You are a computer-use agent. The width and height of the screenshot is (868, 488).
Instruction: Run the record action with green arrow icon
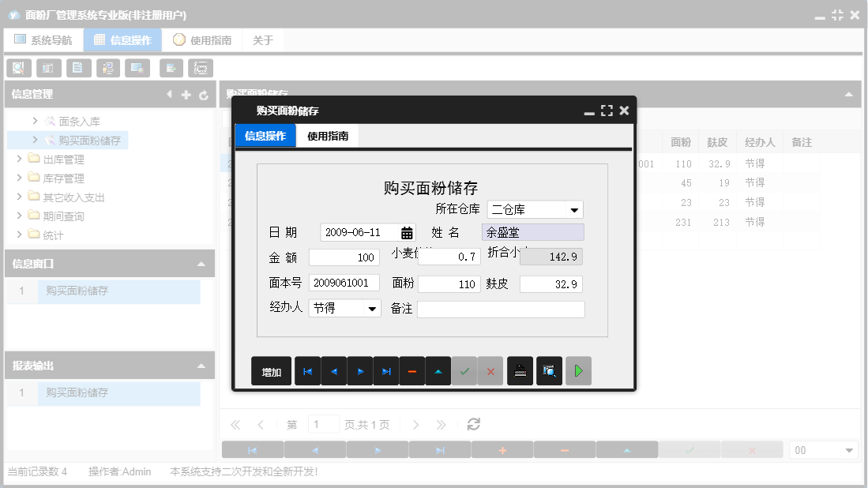[578, 370]
